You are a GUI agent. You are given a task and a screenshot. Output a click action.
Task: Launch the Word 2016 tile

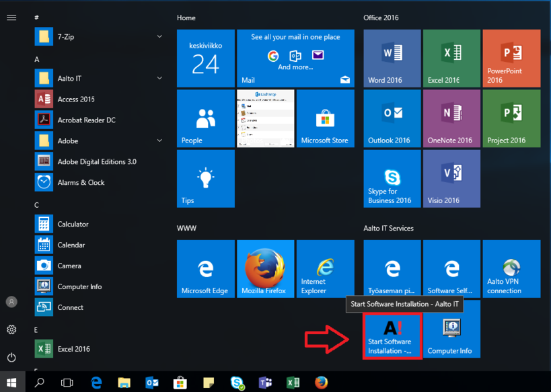point(392,58)
